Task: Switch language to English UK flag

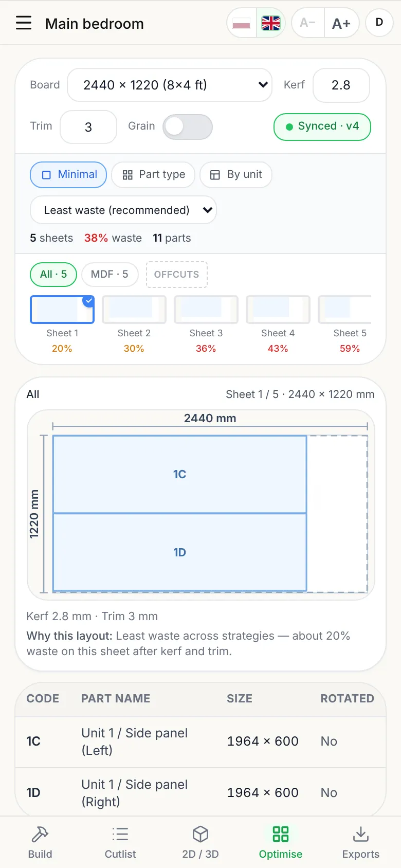Action: 271,23
